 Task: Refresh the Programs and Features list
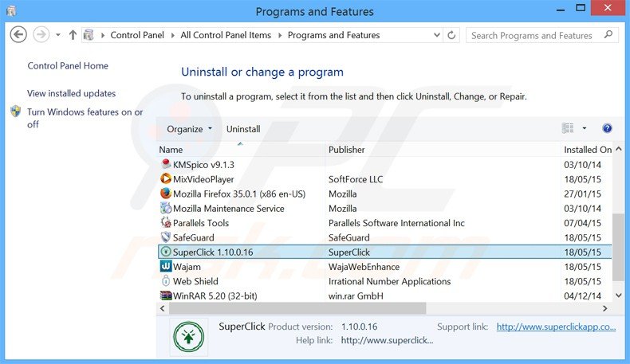[x=451, y=35]
